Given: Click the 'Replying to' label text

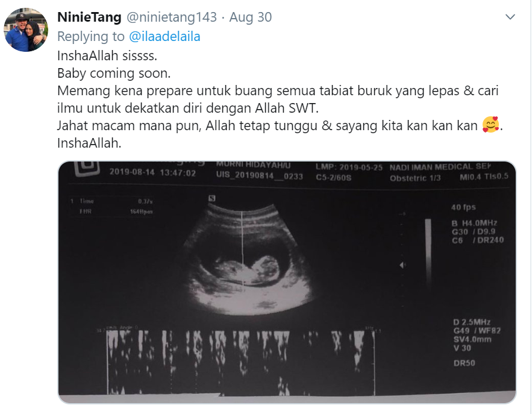Looking at the screenshot, I should (x=91, y=36).
